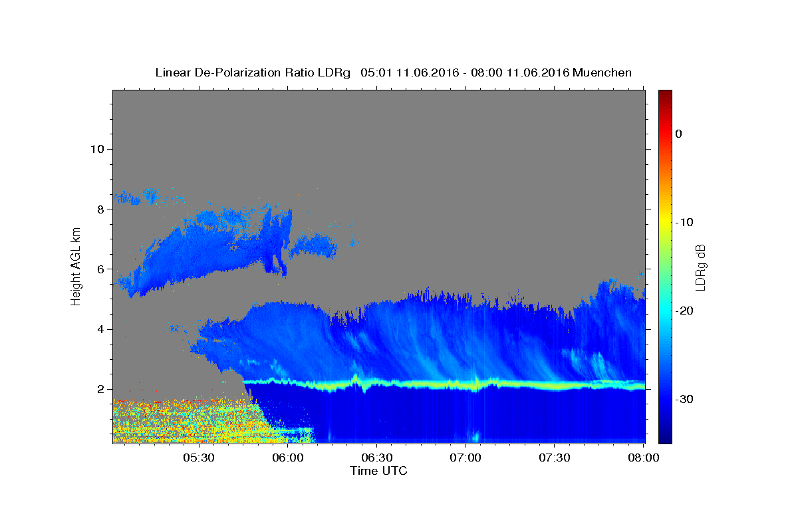Viewport: 798px width, 532px height.
Task: Click the yellow -10 dB colorbar region
Action: (665, 222)
